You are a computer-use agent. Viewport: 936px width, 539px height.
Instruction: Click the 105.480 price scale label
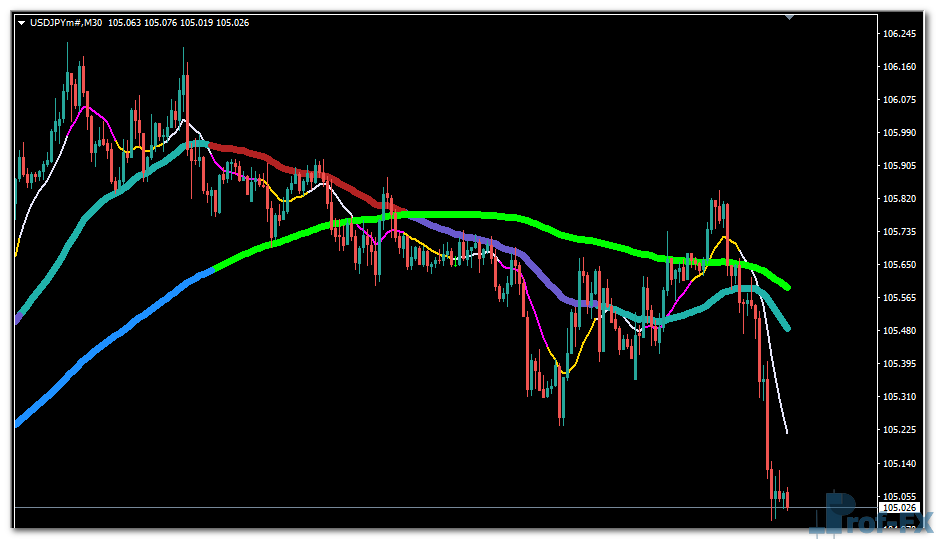coord(900,331)
